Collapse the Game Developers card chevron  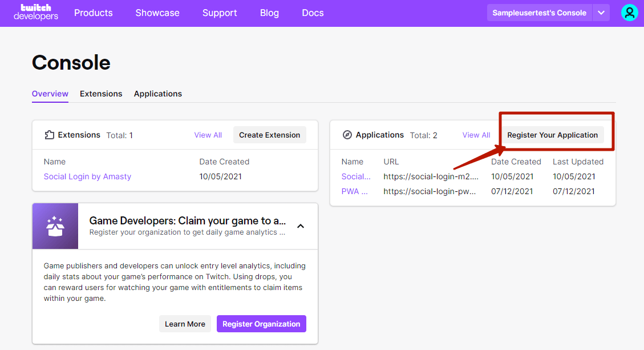pos(301,226)
